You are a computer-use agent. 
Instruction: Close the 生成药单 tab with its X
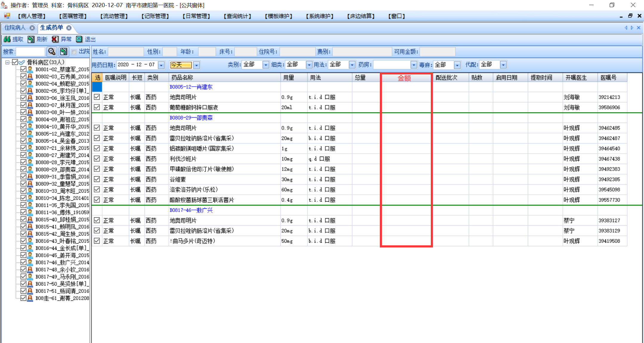click(69, 28)
